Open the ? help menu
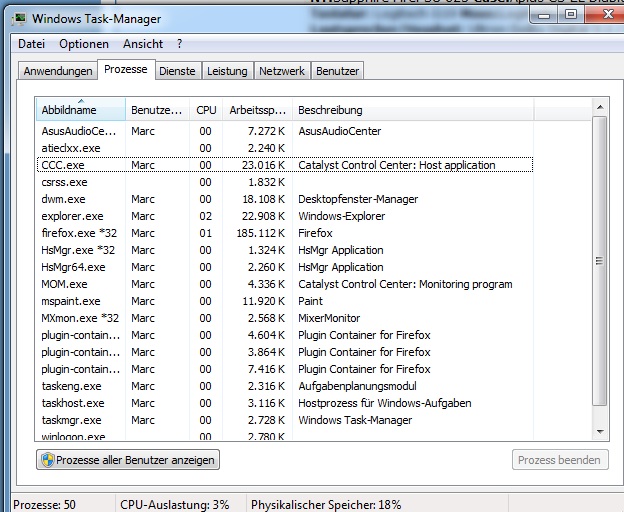This screenshot has width=624, height=512. tap(179, 44)
